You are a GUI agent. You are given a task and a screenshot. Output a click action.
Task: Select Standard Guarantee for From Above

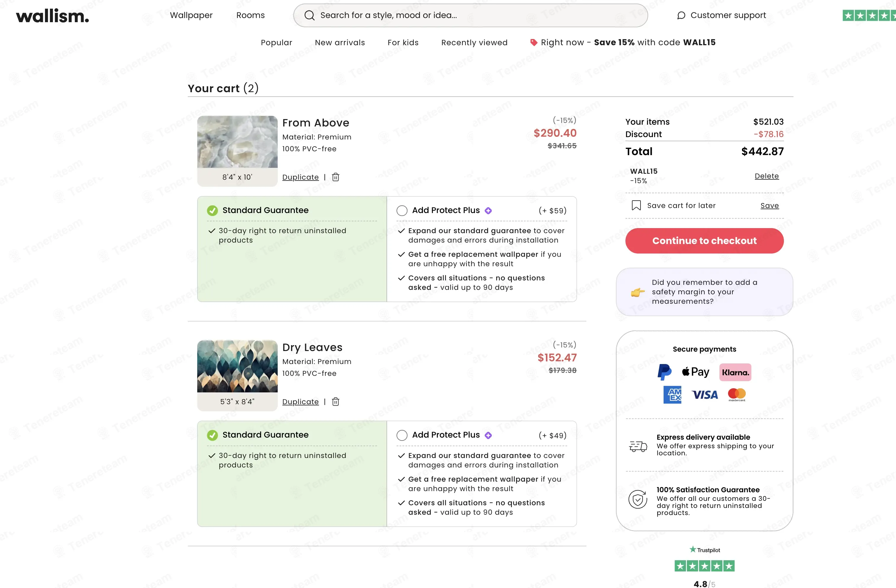point(212,211)
